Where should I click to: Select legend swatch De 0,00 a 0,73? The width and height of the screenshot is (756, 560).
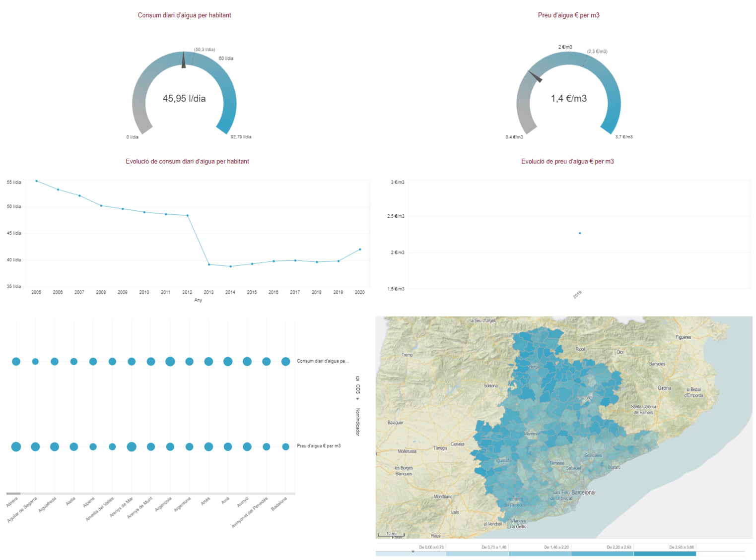411,554
